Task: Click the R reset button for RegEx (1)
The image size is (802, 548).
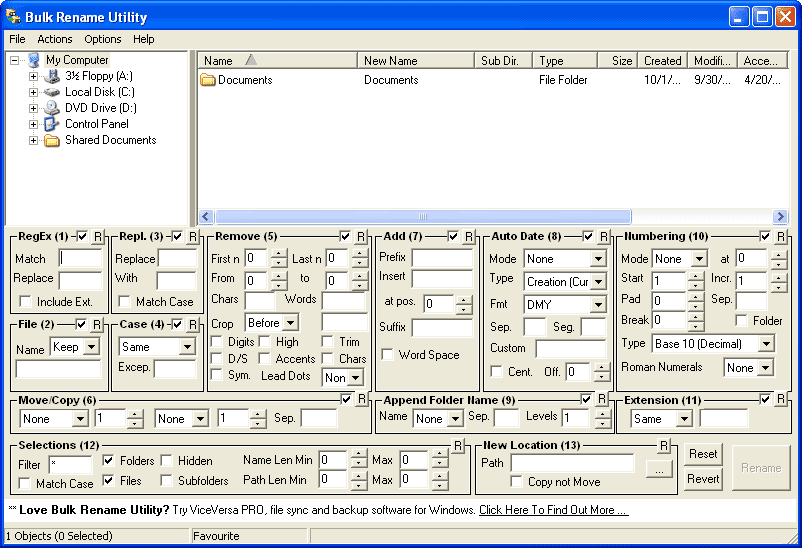Action: point(97,236)
